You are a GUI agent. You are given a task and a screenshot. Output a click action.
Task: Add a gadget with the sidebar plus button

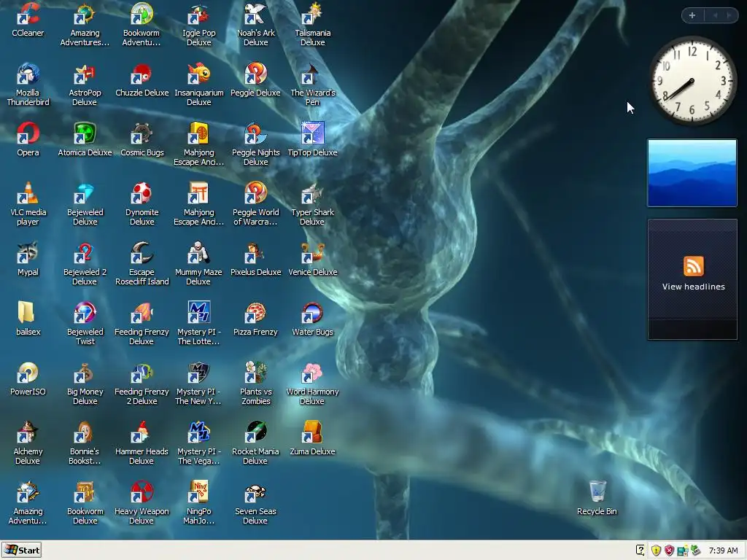[692, 15]
